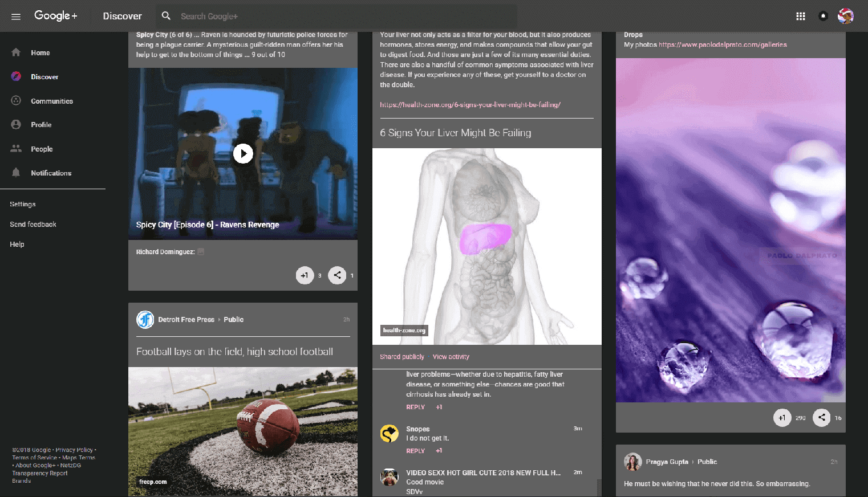
Task: Open Help in the sidebar
Action: tap(17, 244)
